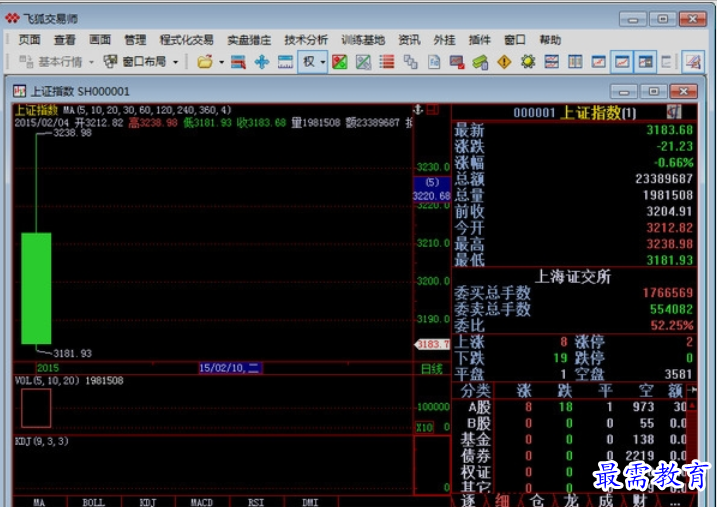Image resolution: width=717 pixels, height=507 pixels.
Task: Switch to the KDJ indicator tab
Action: tap(148, 502)
